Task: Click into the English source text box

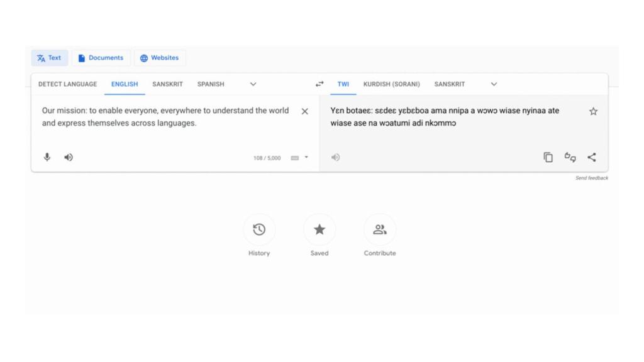Action: point(165,117)
